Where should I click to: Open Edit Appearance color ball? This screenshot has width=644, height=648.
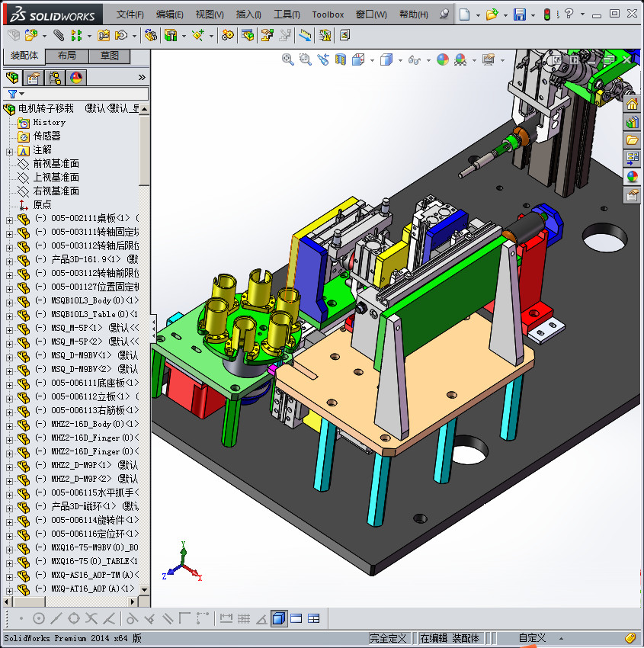(442, 59)
